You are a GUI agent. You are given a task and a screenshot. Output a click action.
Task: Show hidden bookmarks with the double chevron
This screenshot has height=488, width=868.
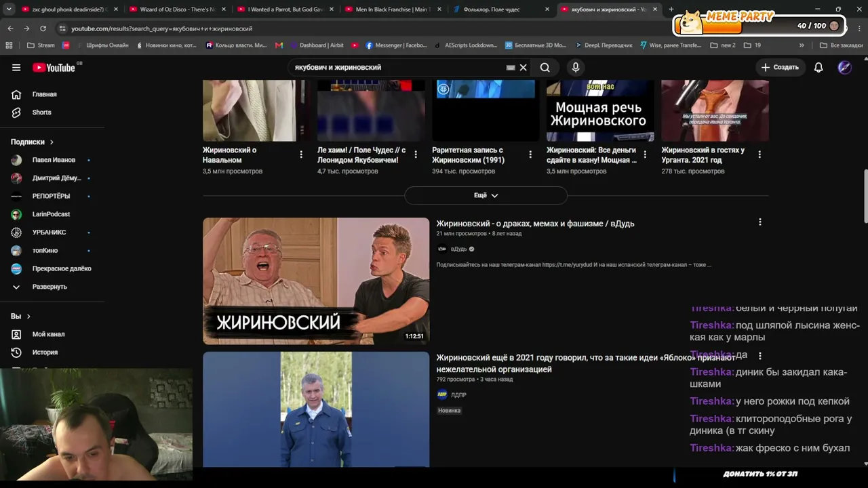tap(802, 45)
